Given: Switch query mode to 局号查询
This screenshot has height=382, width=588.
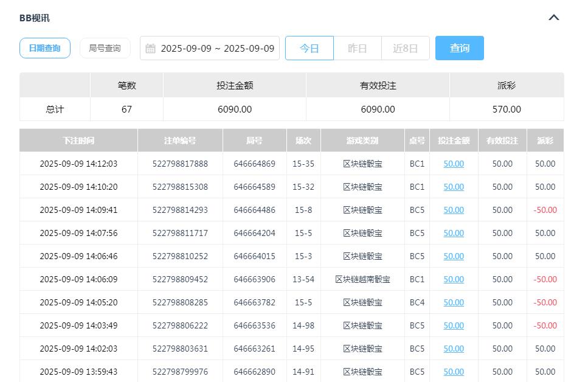Looking at the screenshot, I should (x=105, y=48).
